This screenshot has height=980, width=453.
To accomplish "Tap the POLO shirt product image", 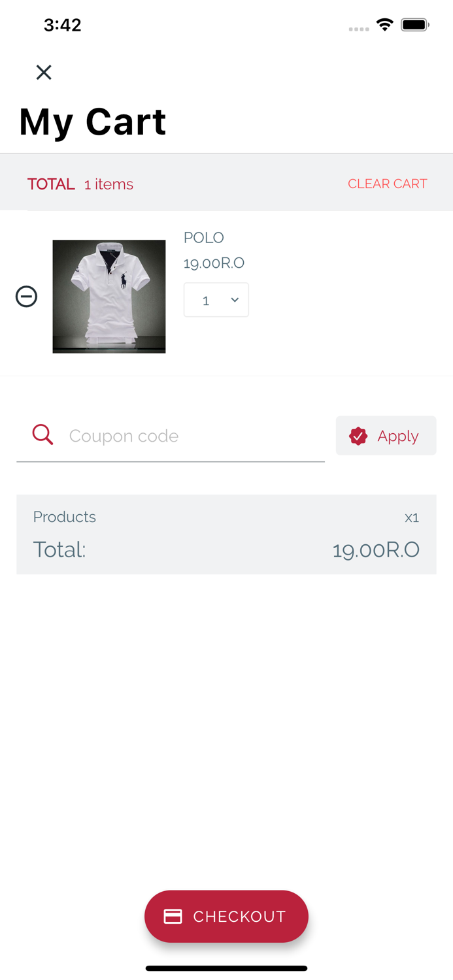I will pyautogui.click(x=109, y=296).
